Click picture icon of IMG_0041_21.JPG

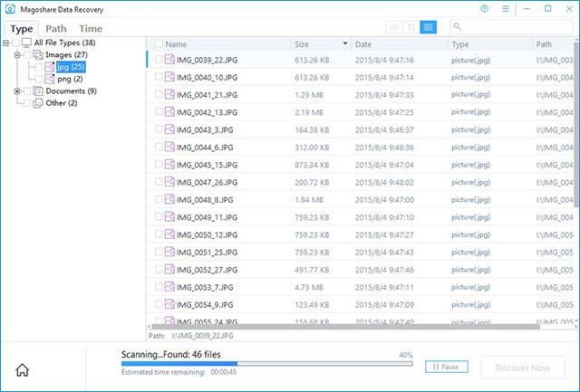pos(169,94)
